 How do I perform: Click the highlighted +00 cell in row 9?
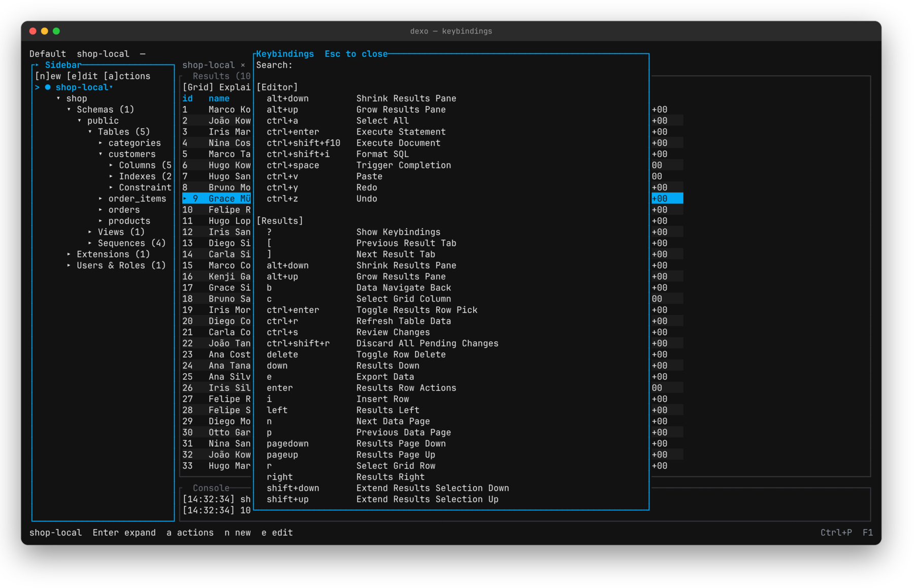[x=667, y=199]
